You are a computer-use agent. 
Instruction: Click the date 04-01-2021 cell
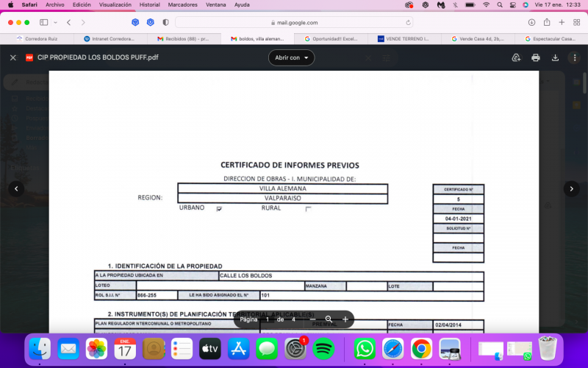click(458, 219)
